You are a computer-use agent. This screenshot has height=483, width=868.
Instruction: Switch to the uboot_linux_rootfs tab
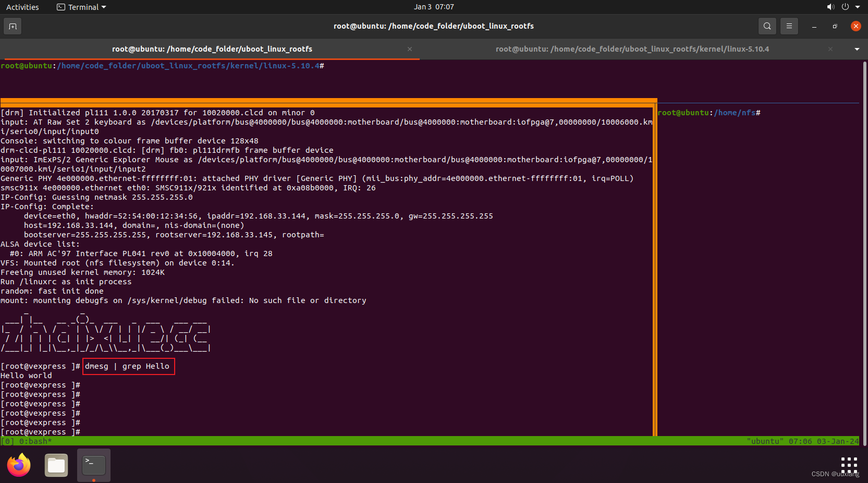tap(212, 49)
